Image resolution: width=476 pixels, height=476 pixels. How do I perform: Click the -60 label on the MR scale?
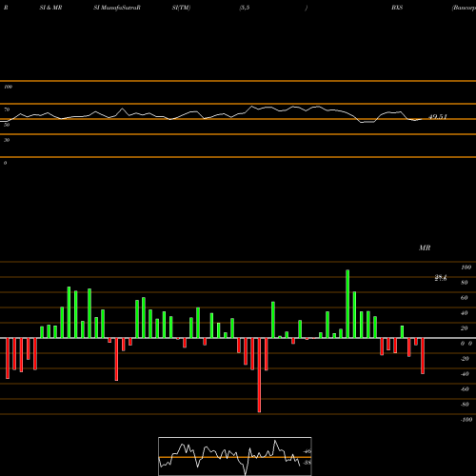tap(465, 389)
